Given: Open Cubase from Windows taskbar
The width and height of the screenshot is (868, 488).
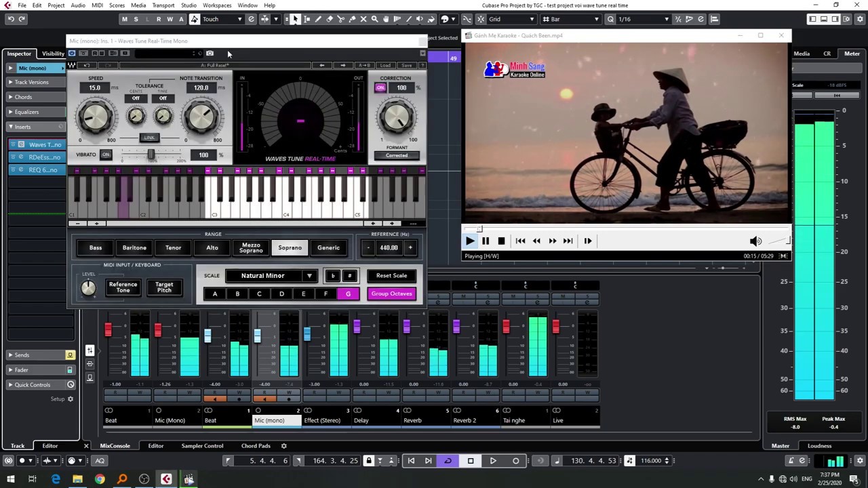Looking at the screenshot, I should coord(166,479).
